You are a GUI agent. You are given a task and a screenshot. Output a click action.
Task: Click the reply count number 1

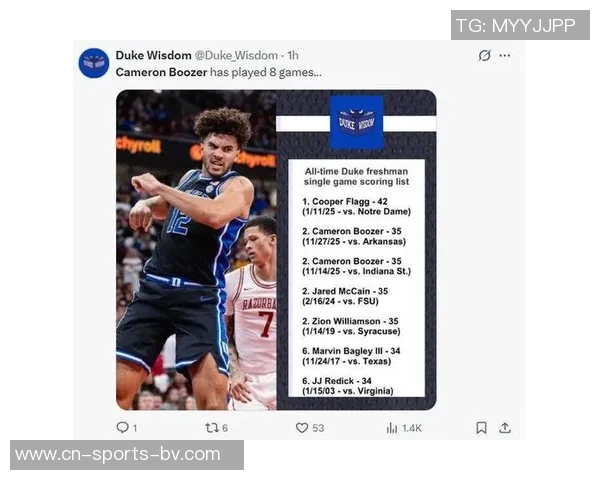click(135, 428)
